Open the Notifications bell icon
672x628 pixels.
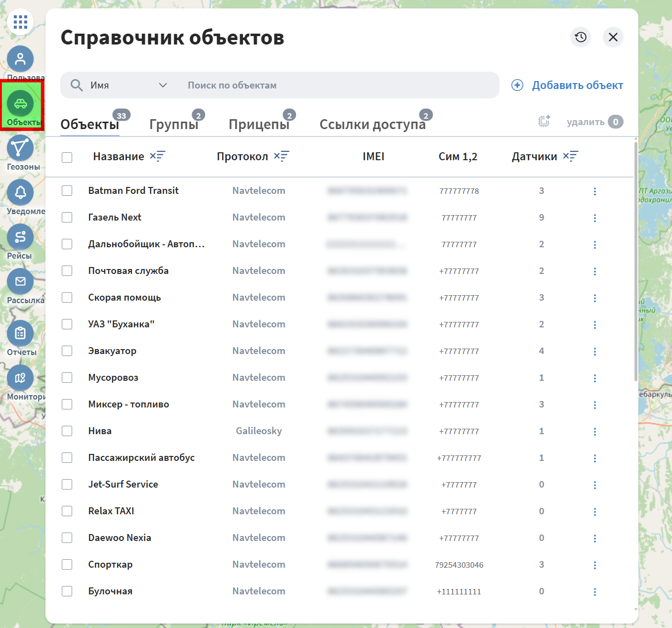[20, 193]
